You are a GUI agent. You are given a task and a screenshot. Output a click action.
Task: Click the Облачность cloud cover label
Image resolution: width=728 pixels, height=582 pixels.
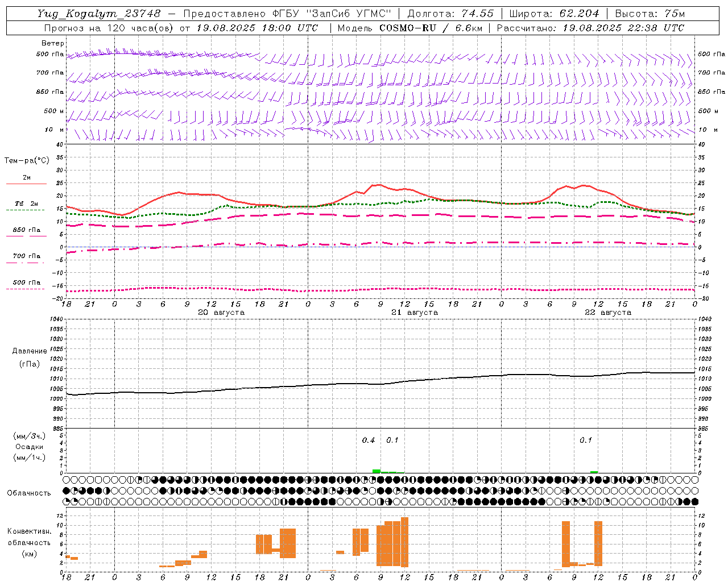click(29, 493)
